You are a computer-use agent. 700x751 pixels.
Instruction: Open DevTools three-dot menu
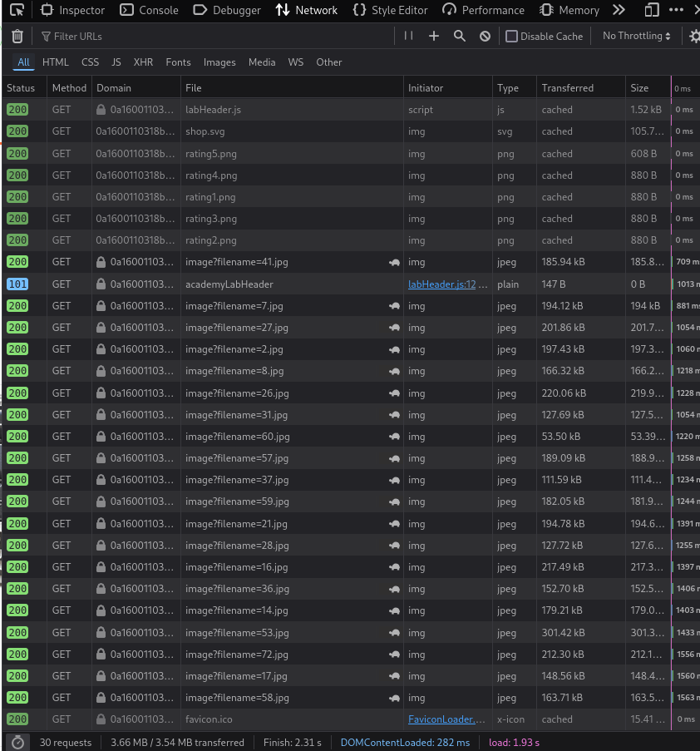[x=676, y=10]
